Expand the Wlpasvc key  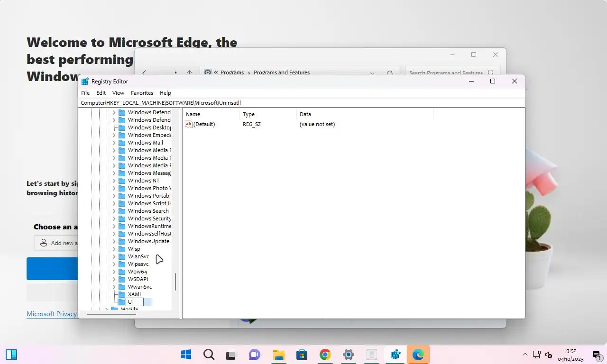pyautogui.click(x=114, y=264)
